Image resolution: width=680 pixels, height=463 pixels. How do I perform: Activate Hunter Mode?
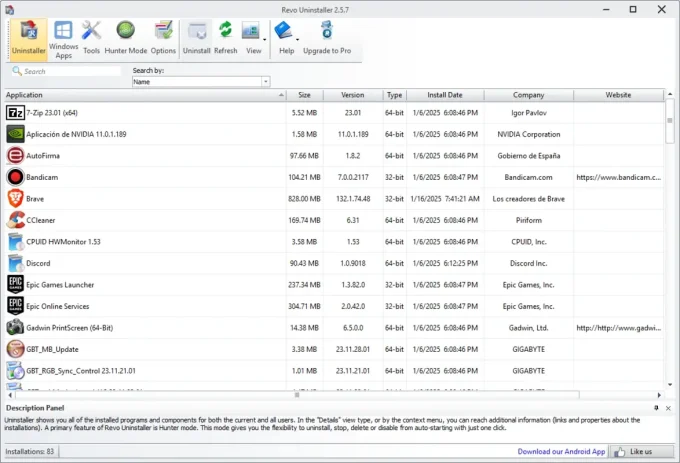126,37
